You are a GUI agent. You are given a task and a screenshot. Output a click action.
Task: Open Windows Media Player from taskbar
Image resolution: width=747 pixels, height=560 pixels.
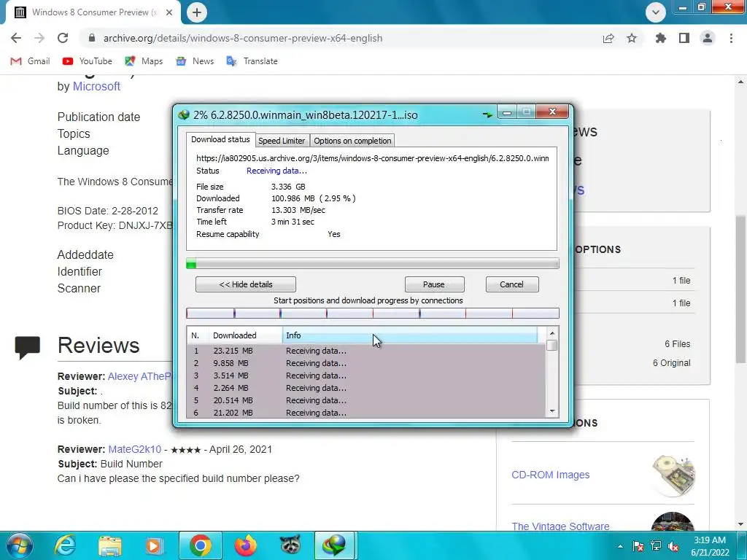coord(155,545)
